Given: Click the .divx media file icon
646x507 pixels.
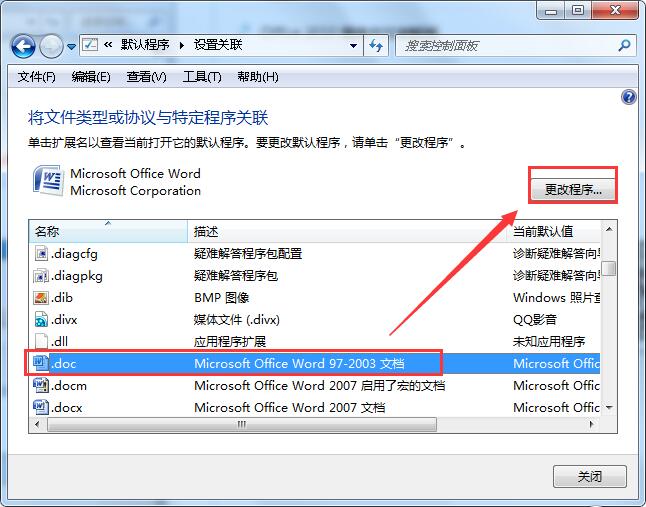Looking at the screenshot, I should point(41,320).
